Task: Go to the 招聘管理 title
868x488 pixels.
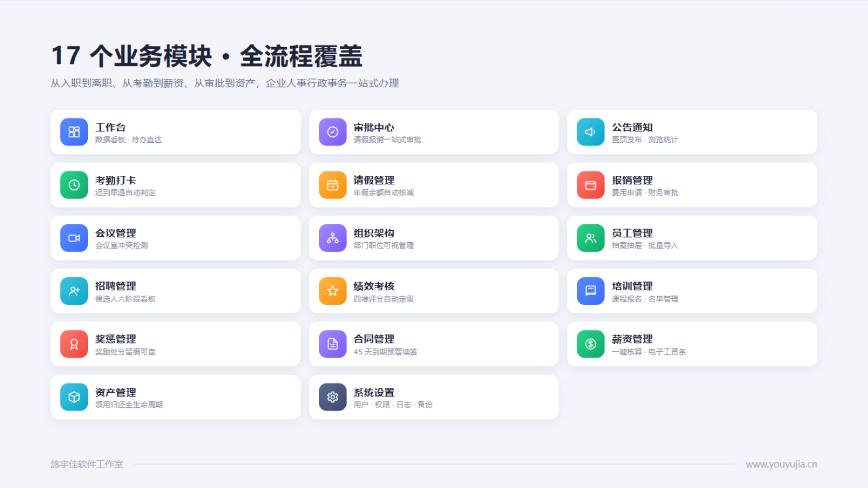Action: 116,286
